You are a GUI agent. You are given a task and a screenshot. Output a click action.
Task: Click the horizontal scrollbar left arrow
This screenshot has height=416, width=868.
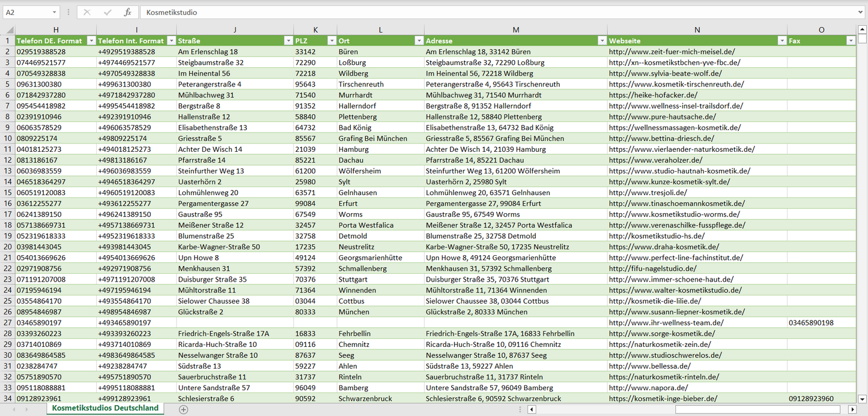coord(532,409)
